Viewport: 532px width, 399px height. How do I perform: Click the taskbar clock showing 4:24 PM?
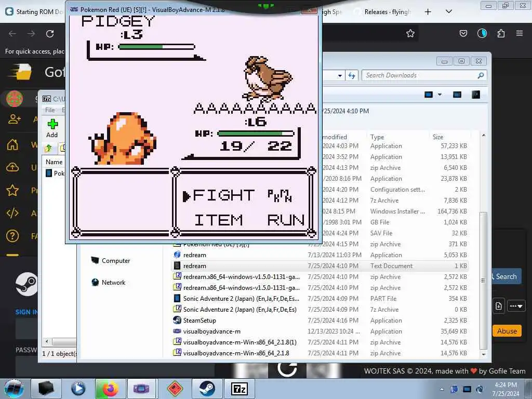(x=506, y=389)
